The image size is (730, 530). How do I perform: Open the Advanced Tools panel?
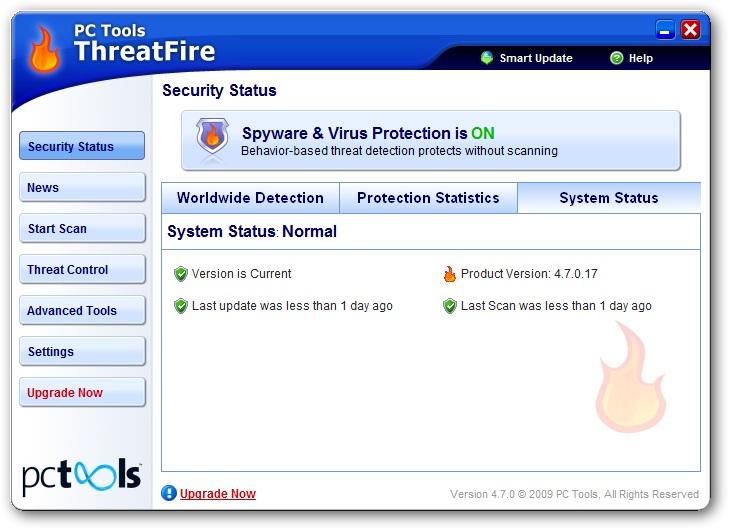tap(82, 310)
